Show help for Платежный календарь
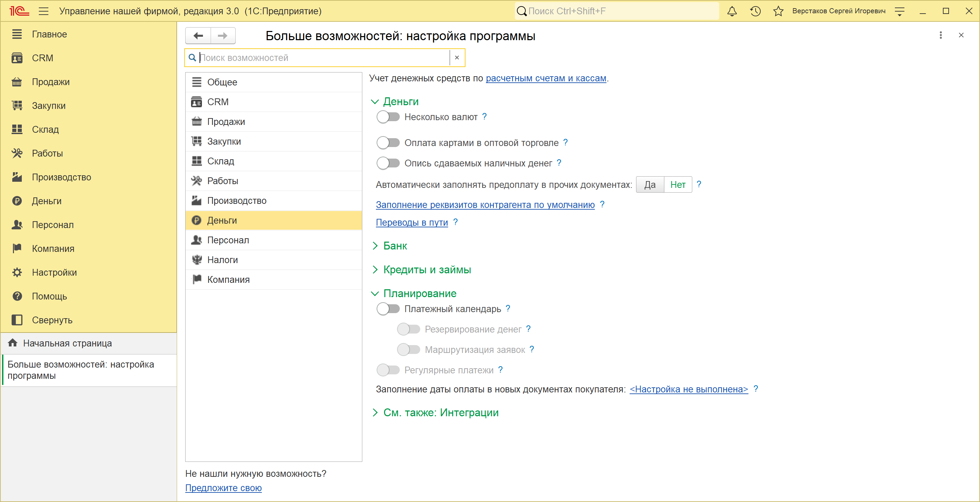 (x=508, y=308)
